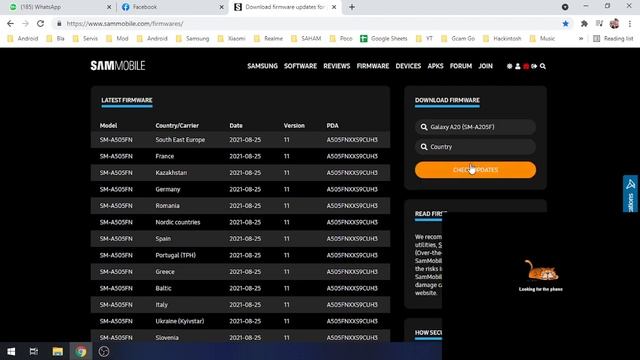Select the Italy firmware row
Viewport: 640px width, 360px height.
click(x=240, y=305)
